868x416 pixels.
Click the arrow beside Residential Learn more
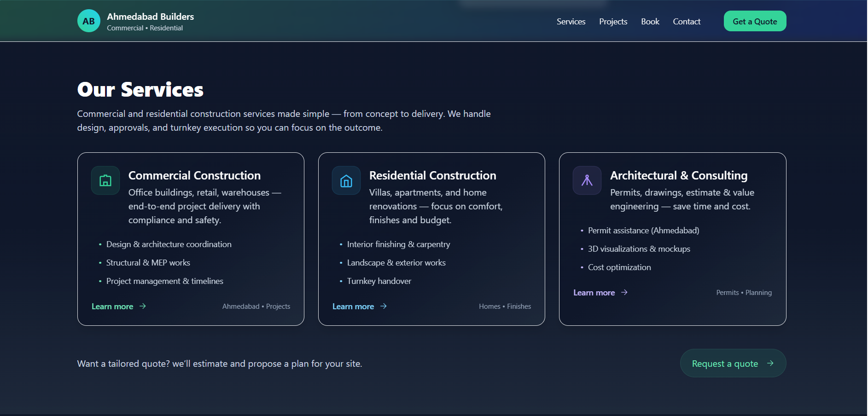pos(384,306)
